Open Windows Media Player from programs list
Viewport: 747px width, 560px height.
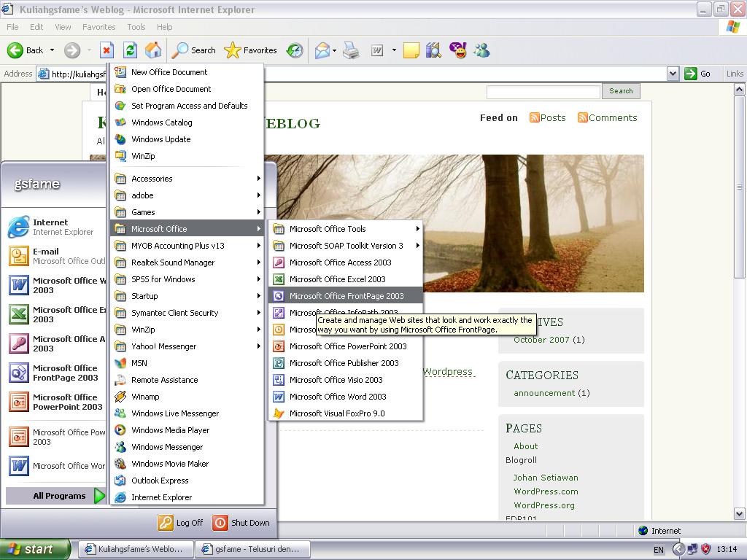click(x=187, y=430)
